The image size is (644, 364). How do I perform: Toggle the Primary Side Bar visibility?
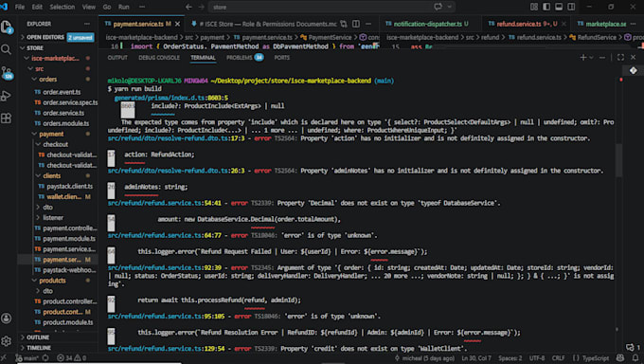(x=546, y=7)
